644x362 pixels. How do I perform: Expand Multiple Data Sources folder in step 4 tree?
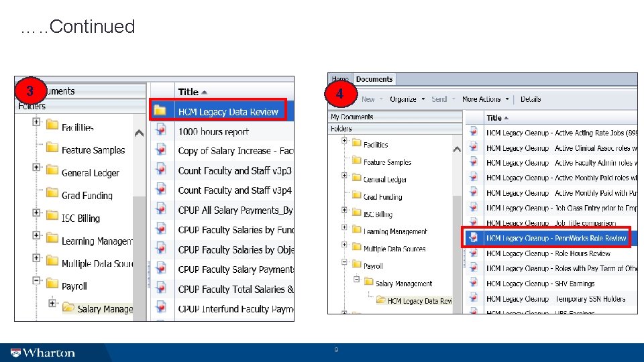[x=344, y=245]
